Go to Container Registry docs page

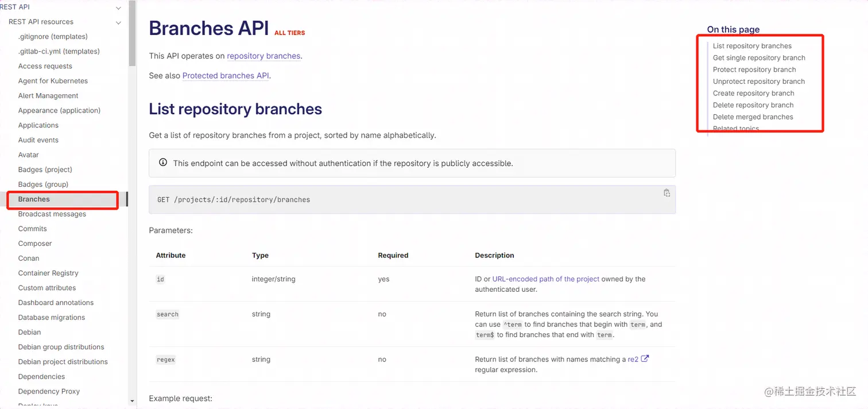coord(48,273)
